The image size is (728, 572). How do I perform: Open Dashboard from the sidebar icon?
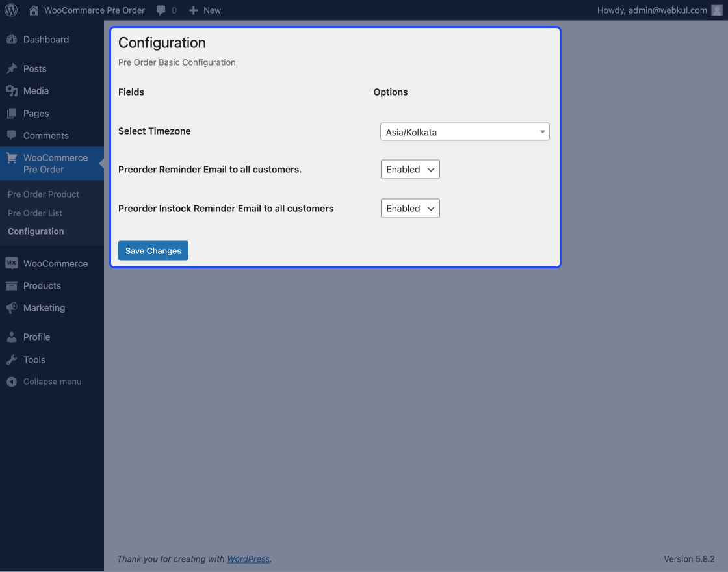coord(12,39)
